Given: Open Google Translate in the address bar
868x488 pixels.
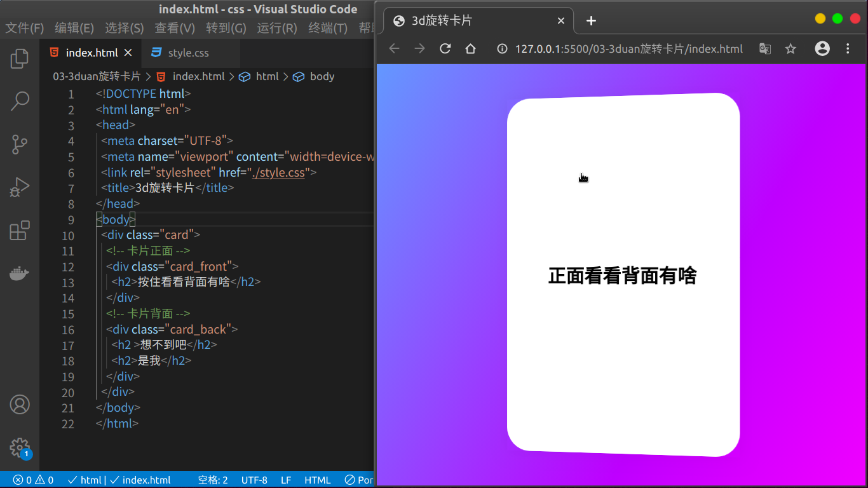Looking at the screenshot, I should pos(764,48).
